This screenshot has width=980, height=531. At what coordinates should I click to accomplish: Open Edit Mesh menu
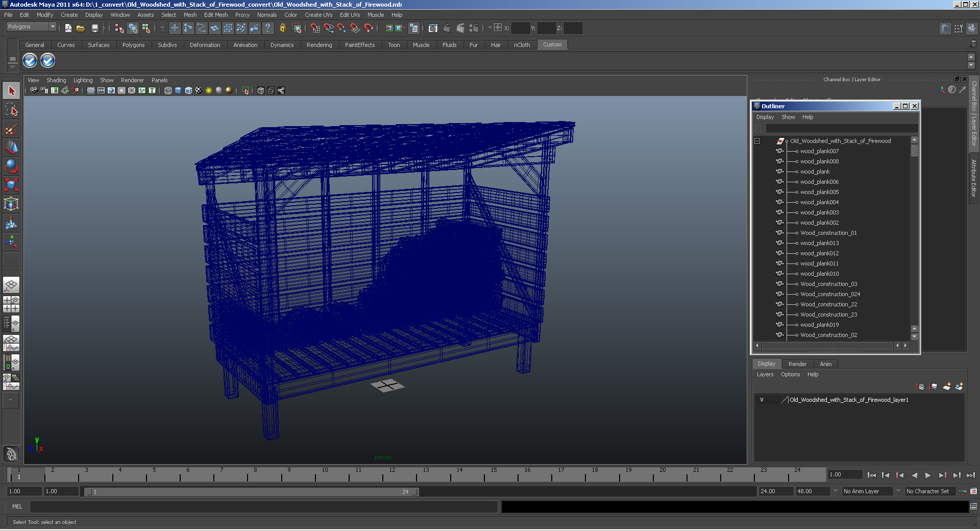coord(216,15)
